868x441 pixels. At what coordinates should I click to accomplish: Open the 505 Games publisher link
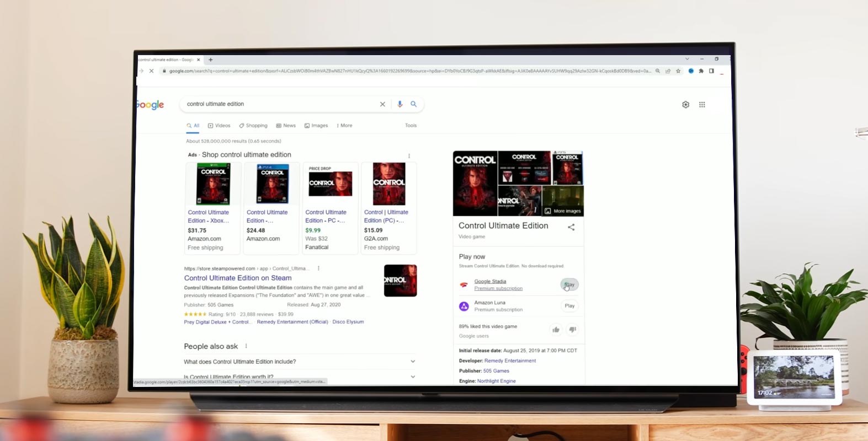(496, 371)
